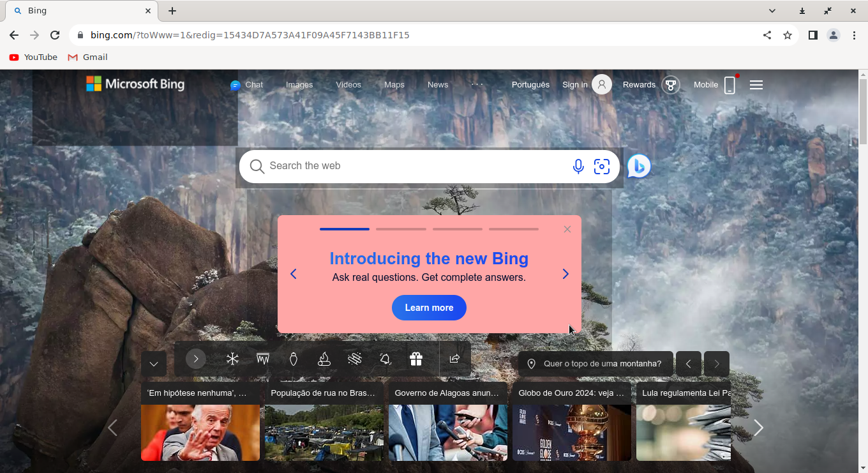Expand more navigation options (three dots)
The width and height of the screenshot is (868, 473).
coord(477,84)
